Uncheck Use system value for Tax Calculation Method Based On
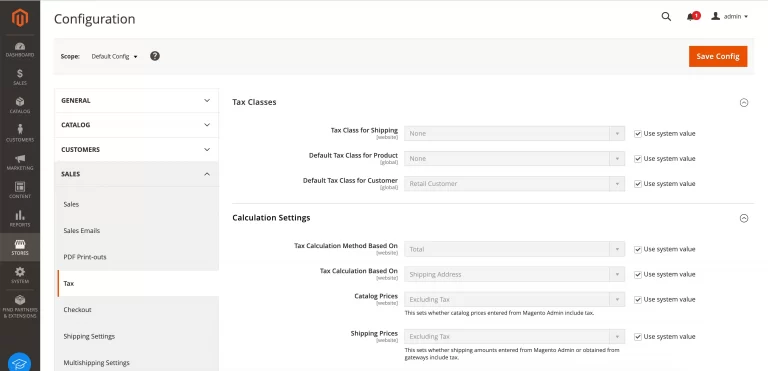The height and width of the screenshot is (371, 768). tap(638, 249)
